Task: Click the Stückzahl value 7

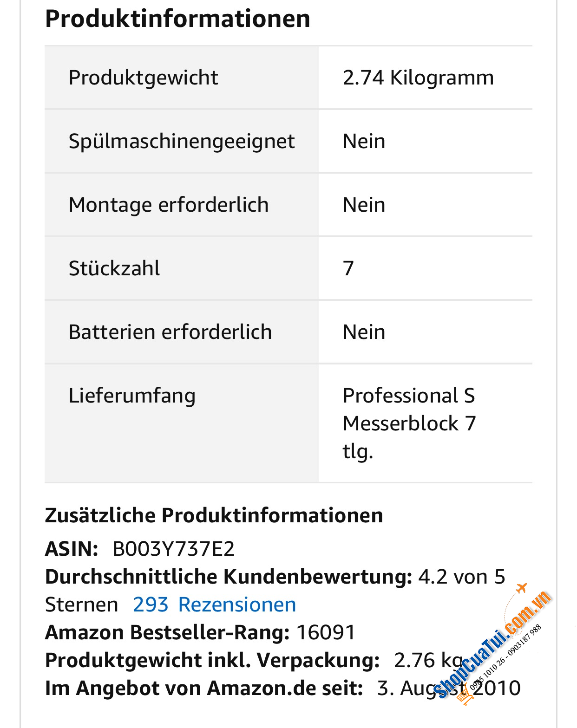Action: coord(348,268)
